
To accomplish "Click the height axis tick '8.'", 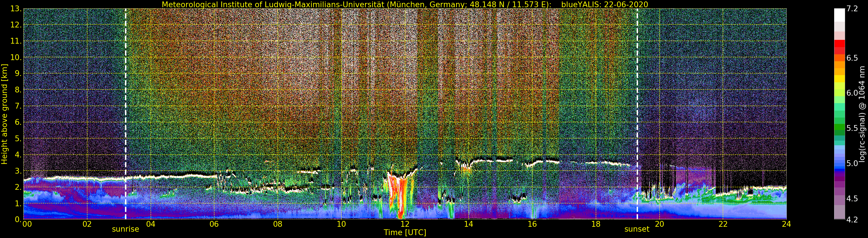I will [19, 90].
